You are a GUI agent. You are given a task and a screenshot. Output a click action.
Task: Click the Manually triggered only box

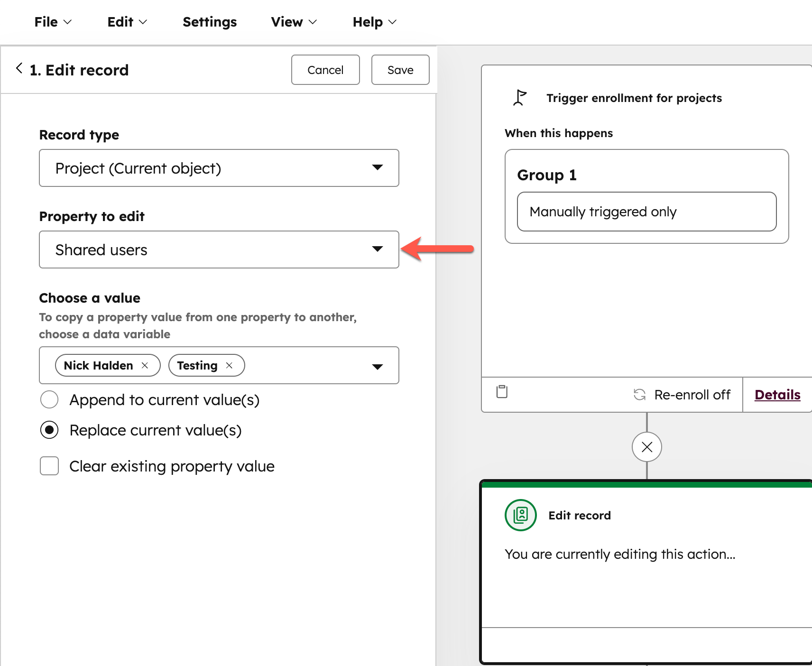point(646,212)
